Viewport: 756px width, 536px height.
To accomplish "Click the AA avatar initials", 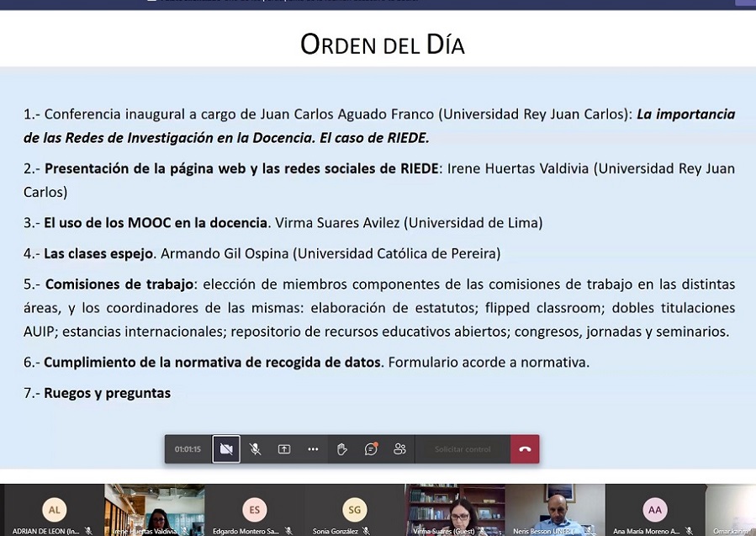I will (655, 509).
